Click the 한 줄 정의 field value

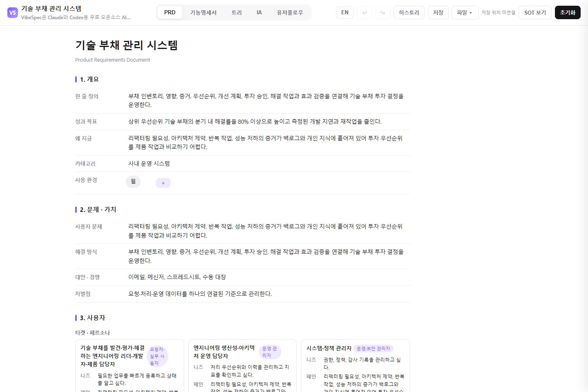(266, 100)
